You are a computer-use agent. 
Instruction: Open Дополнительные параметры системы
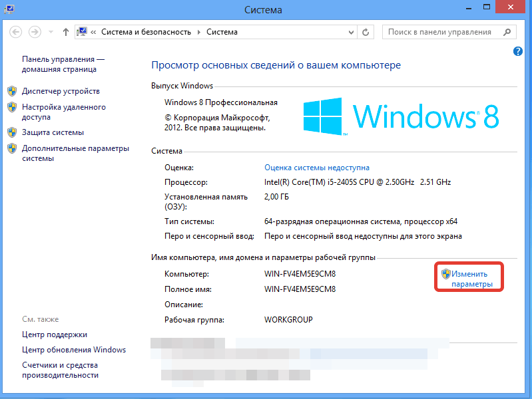[x=75, y=153]
